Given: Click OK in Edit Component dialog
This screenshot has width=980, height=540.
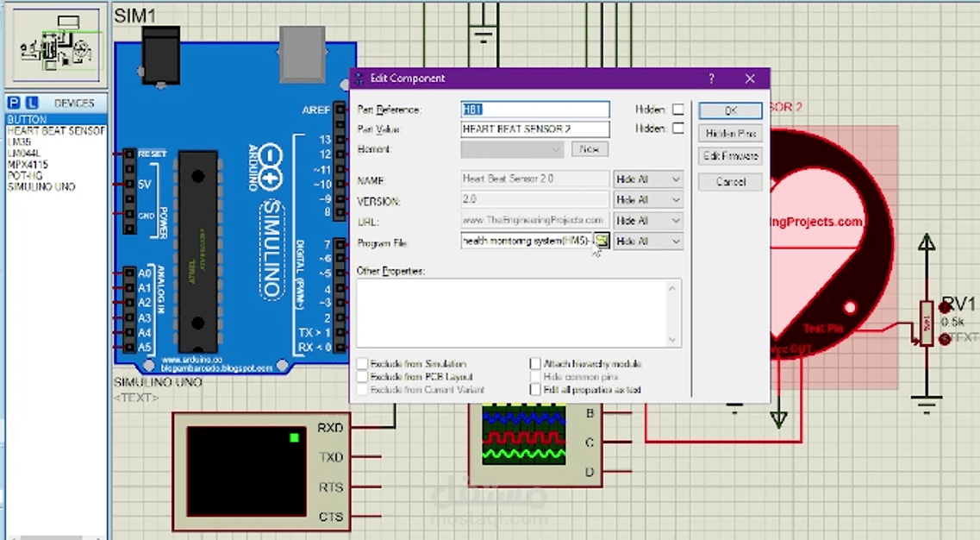Looking at the screenshot, I should (x=730, y=110).
